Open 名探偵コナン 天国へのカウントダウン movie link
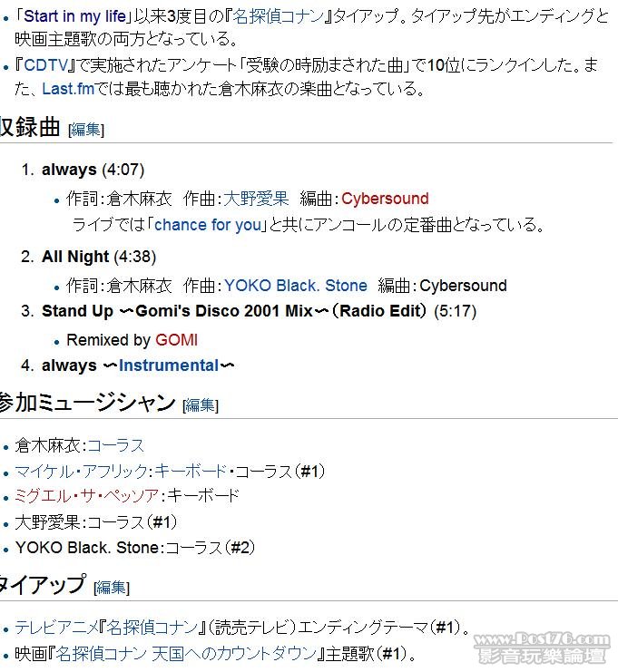 pos(186,654)
